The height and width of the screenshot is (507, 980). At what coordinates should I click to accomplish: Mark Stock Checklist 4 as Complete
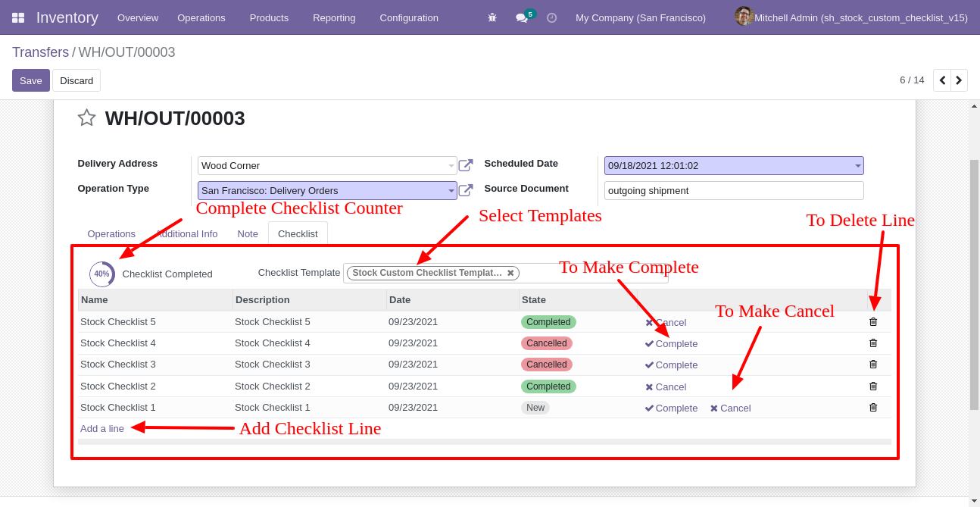(x=671, y=343)
